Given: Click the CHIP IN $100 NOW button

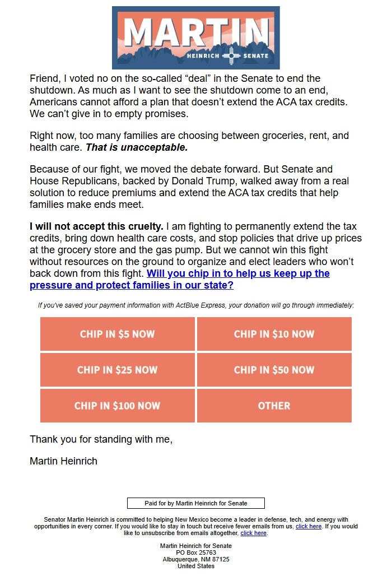Looking at the screenshot, I should pos(117,405).
